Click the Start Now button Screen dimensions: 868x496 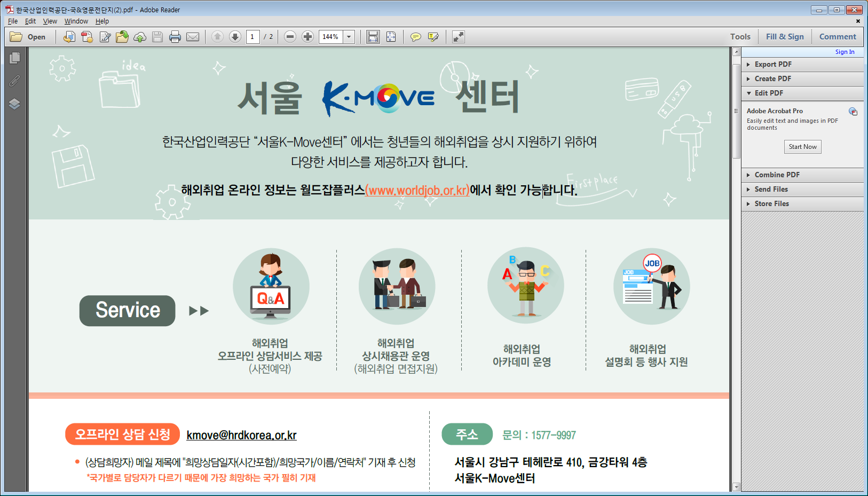(x=803, y=147)
